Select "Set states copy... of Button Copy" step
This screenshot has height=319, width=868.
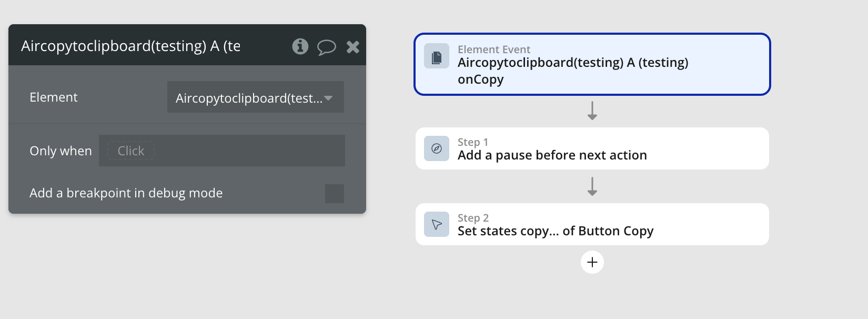pyautogui.click(x=592, y=225)
